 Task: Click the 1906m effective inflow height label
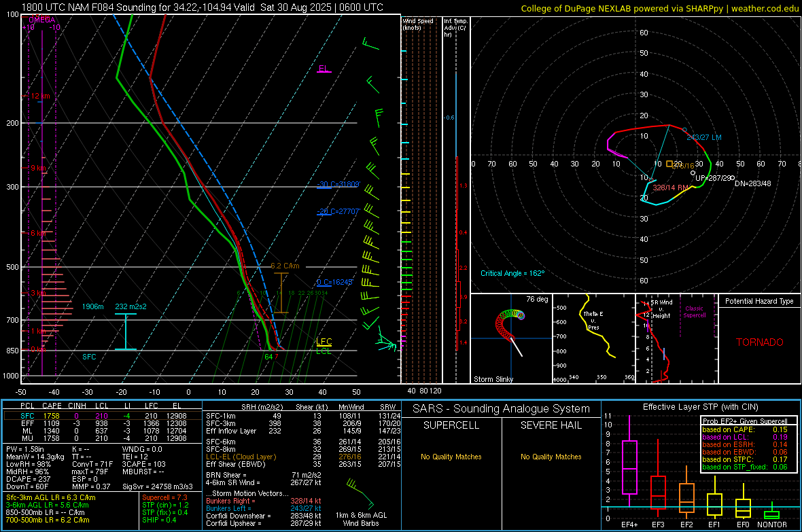[x=92, y=306]
